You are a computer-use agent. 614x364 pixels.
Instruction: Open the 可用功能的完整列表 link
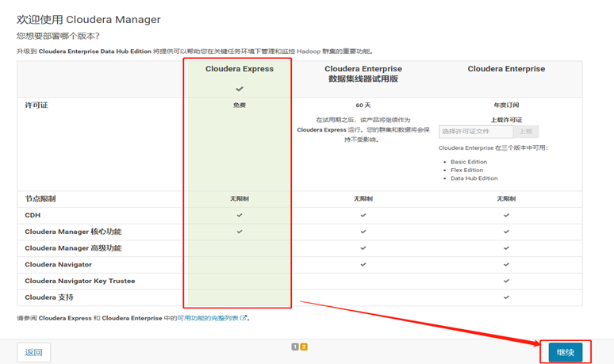pos(208,318)
